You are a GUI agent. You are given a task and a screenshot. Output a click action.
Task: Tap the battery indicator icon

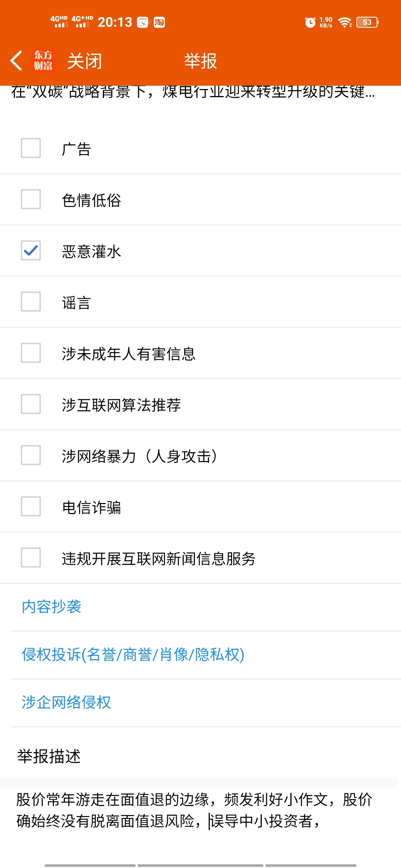point(368,22)
